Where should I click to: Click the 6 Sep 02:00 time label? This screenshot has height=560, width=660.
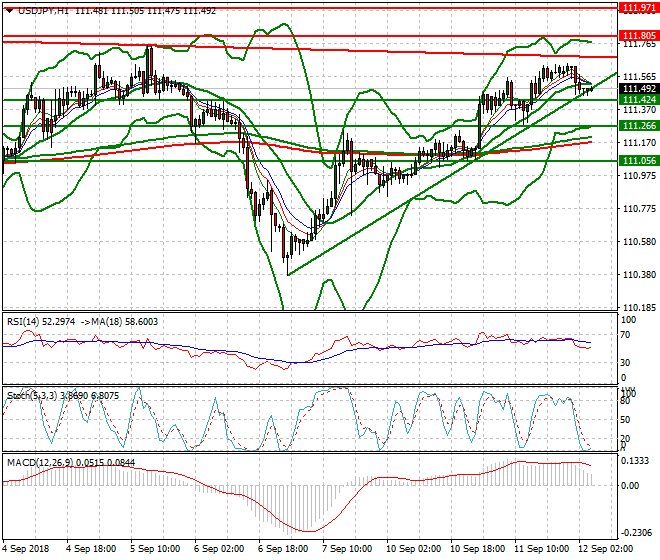coord(219,549)
